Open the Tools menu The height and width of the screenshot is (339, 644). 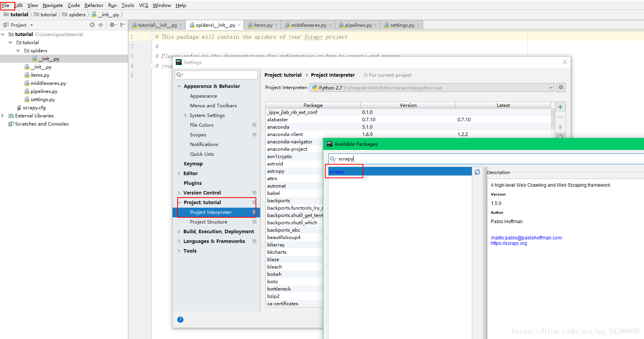click(x=128, y=5)
